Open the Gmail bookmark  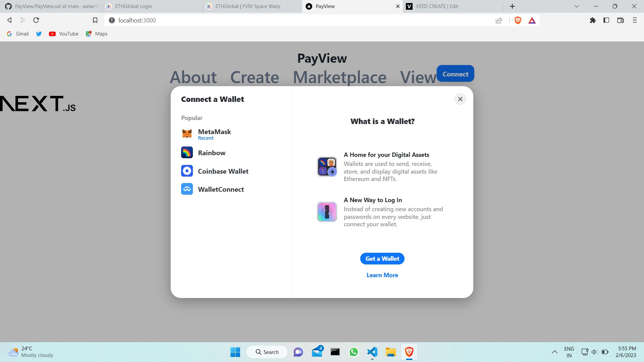(x=18, y=34)
